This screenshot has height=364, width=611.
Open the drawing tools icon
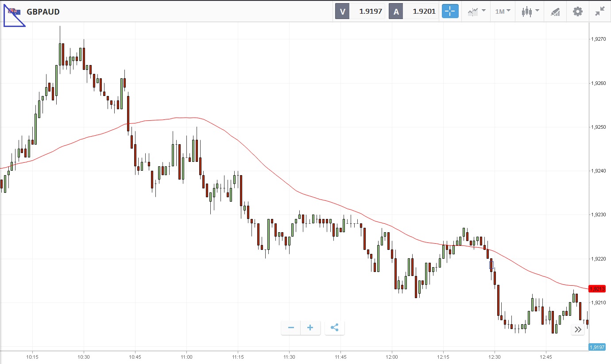click(555, 11)
